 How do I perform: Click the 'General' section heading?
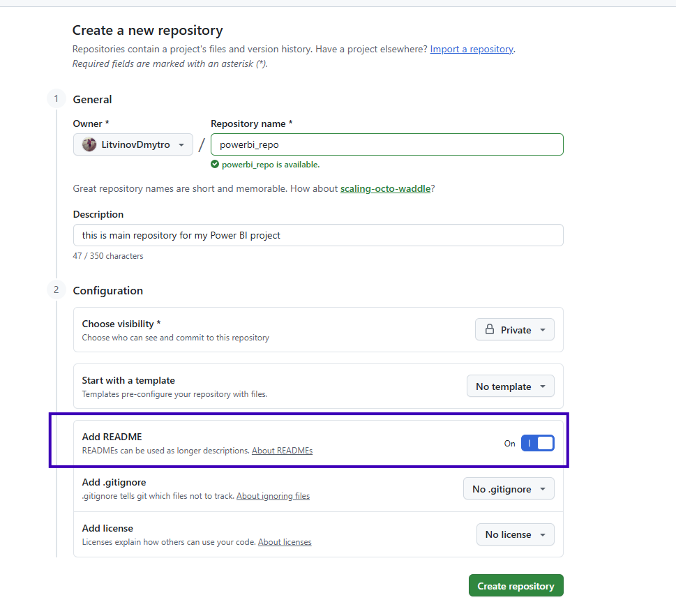92,100
